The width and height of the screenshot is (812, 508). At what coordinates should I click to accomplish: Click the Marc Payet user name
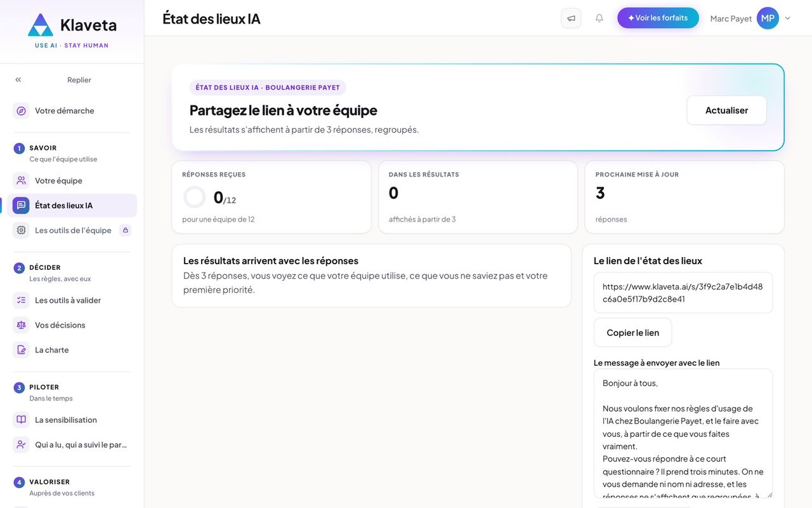click(731, 18)
